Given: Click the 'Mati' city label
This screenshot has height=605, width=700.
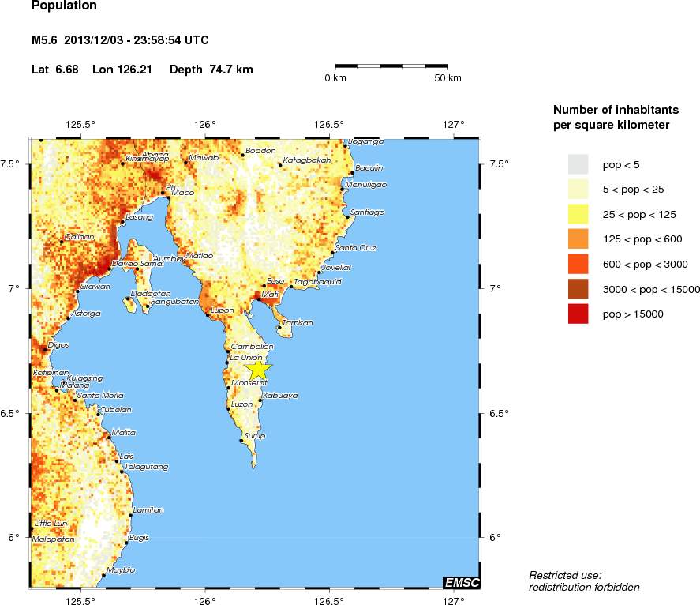Looking at the screenshot, I should (270, 295).
